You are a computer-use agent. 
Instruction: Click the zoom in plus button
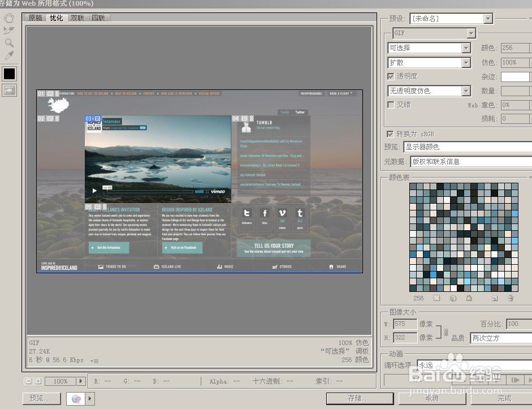pos(38,381)
